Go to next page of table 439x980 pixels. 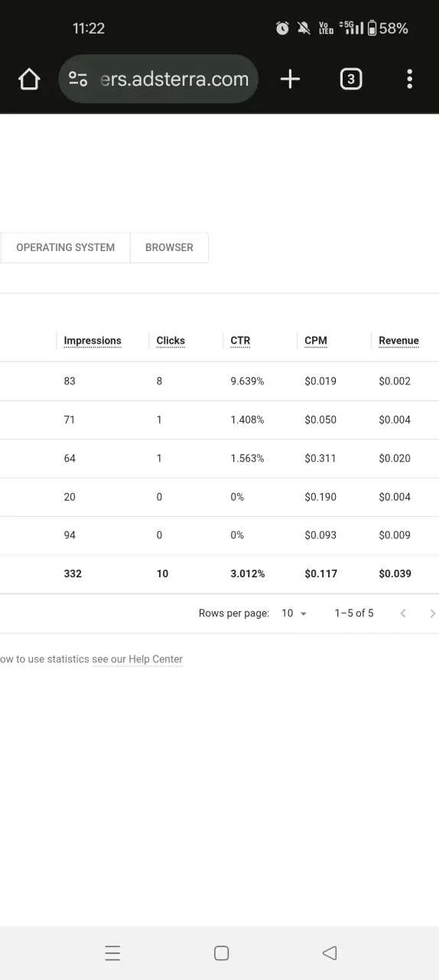pos(432,613)
